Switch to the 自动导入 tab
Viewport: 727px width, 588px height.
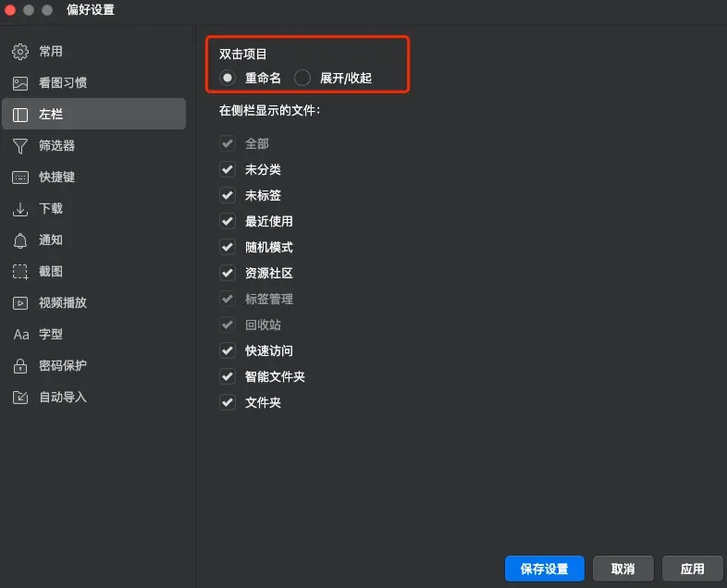[x=62, y=398]
